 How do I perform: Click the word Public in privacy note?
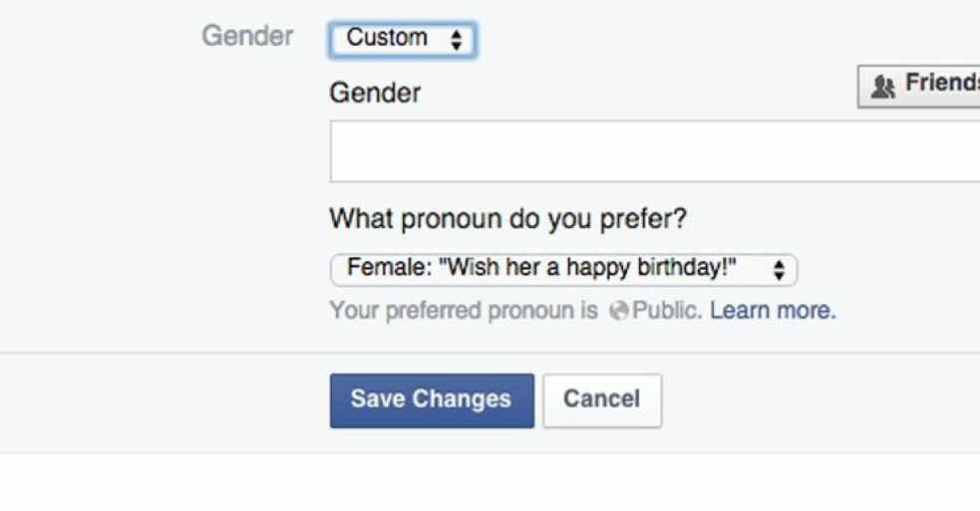(x=667, y=310)
